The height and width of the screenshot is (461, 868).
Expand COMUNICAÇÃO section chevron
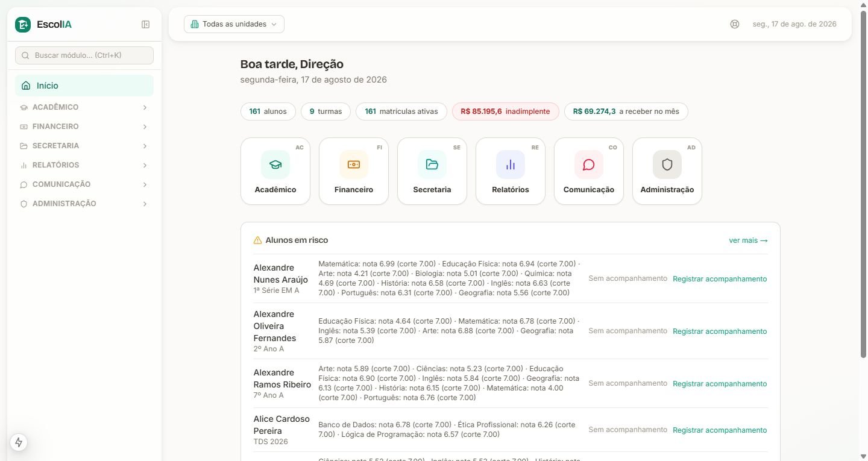145,184
